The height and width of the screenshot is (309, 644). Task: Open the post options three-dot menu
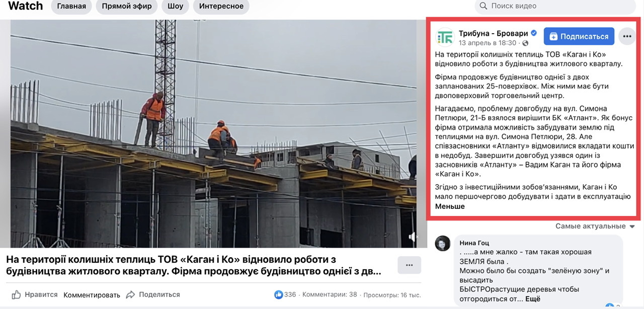(626, 36)
